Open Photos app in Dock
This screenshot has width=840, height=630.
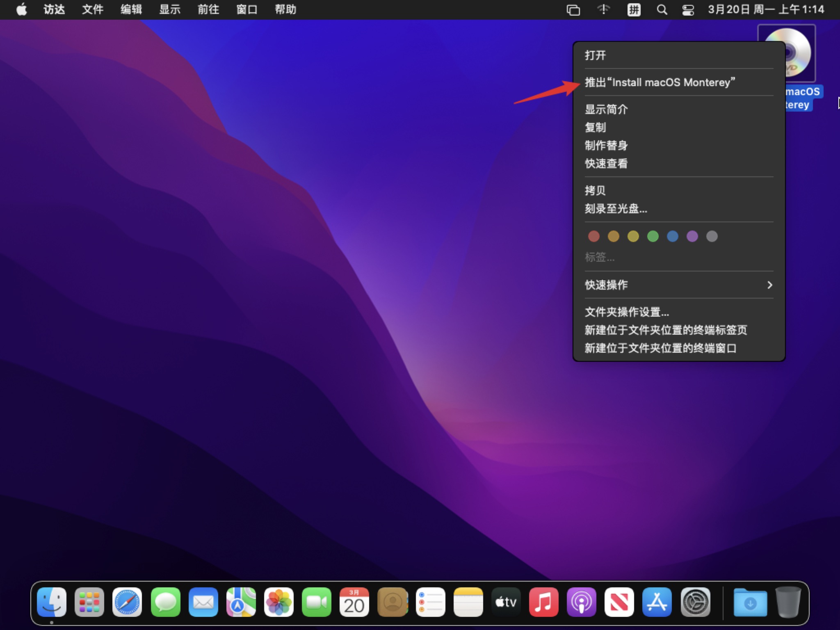[279, 602]
